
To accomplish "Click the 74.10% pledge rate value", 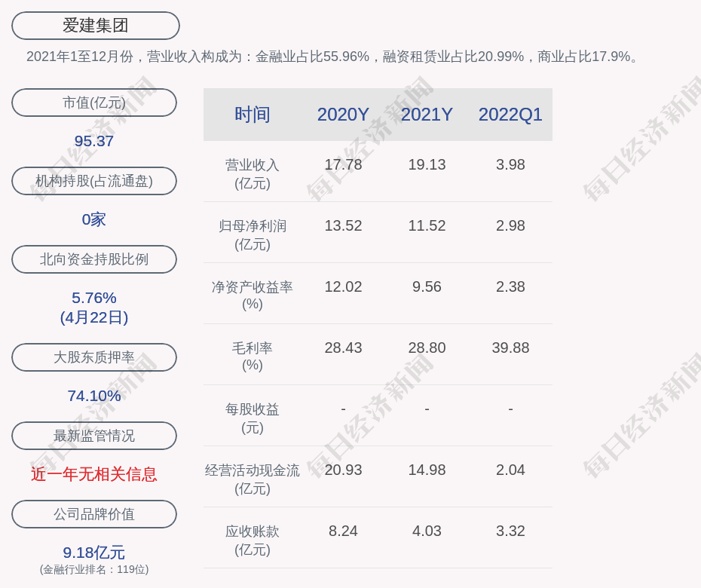I will point(94,396).
